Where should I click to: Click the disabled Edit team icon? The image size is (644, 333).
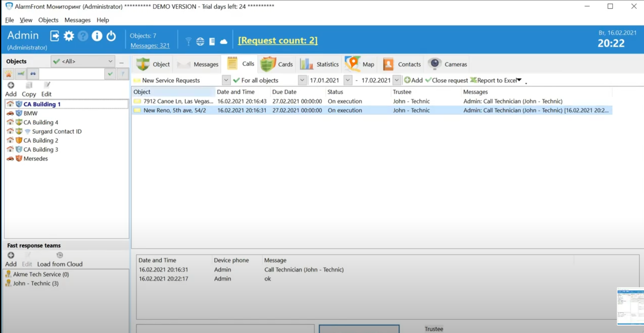(27, 259)
